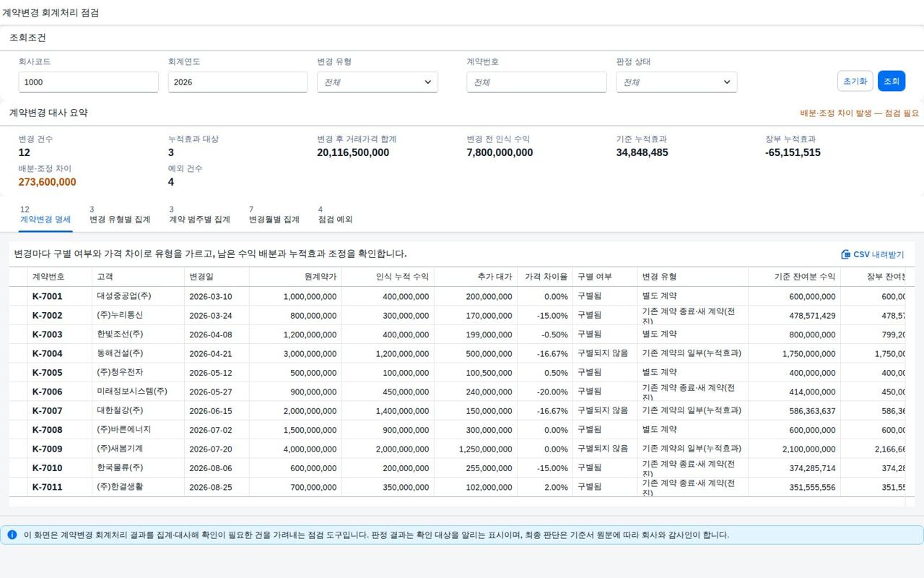Image resolution: width=924 pixels, height=578 pixels.
Task: Open the 판정 상태 dropdown
Action: pos(676,82)
